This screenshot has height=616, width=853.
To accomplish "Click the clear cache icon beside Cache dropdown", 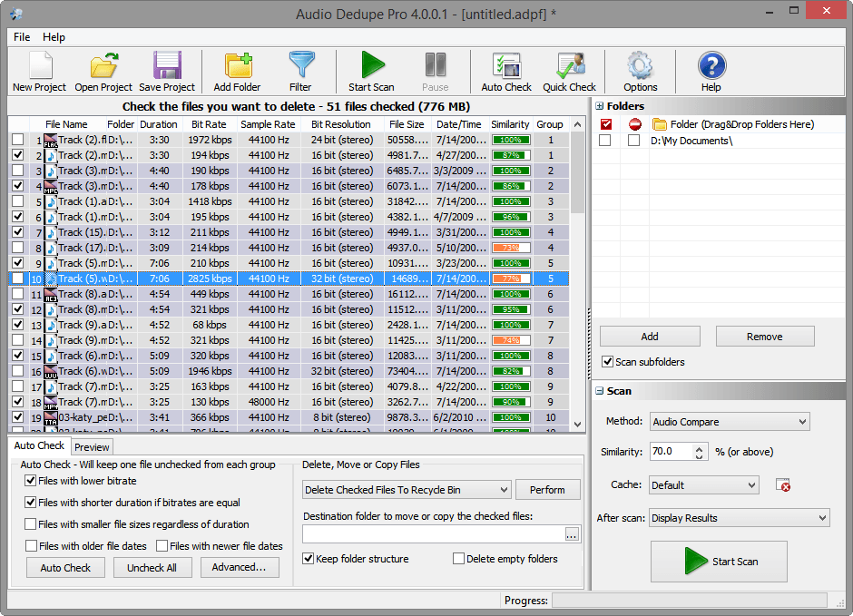I will tap(783, 485).
